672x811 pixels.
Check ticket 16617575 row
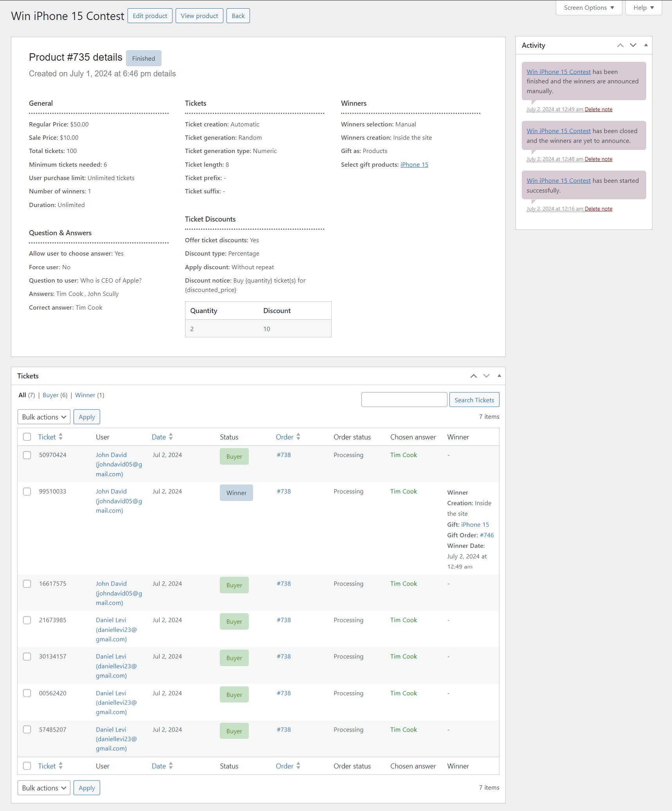[x=27, y=584]
